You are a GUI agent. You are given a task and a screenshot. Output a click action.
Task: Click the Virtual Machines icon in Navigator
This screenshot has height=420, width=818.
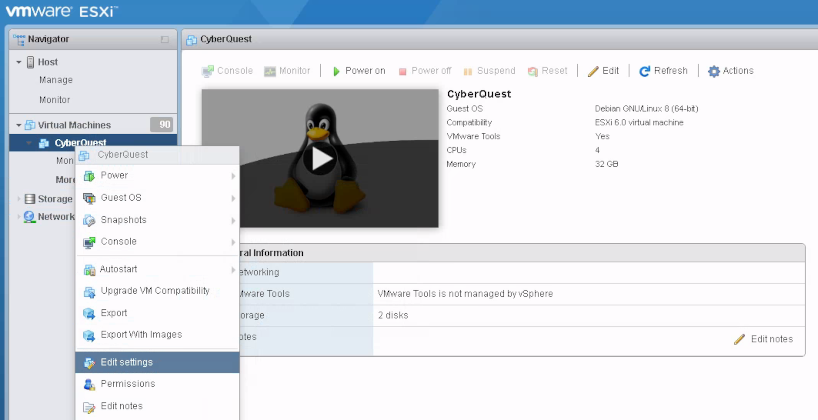(30, 125)
